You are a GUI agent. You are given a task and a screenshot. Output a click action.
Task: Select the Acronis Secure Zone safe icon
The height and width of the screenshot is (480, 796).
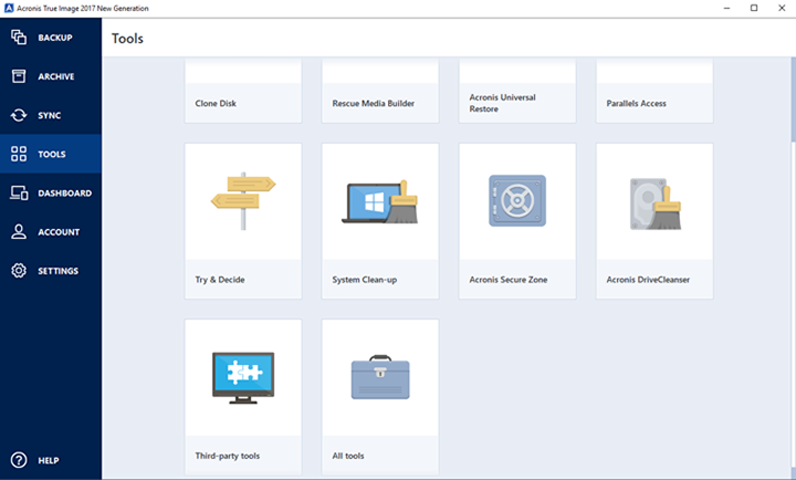click(517, 201)
